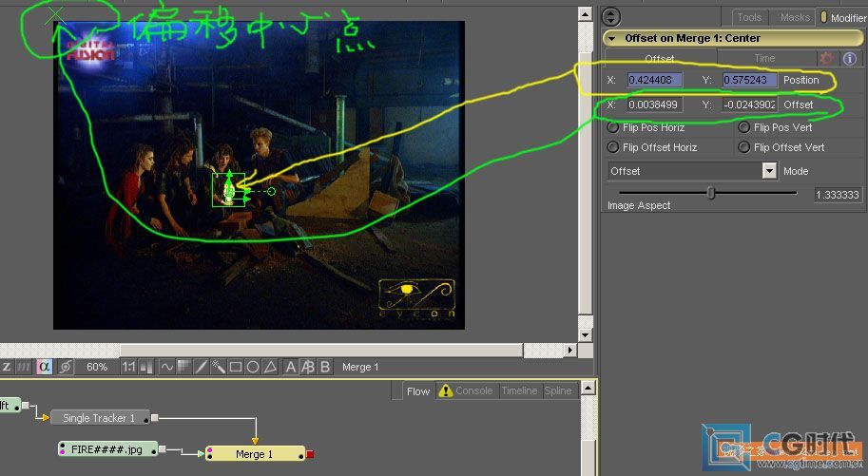
Task: Click the Position Y field 0.575243
Action: pos(749,80)
